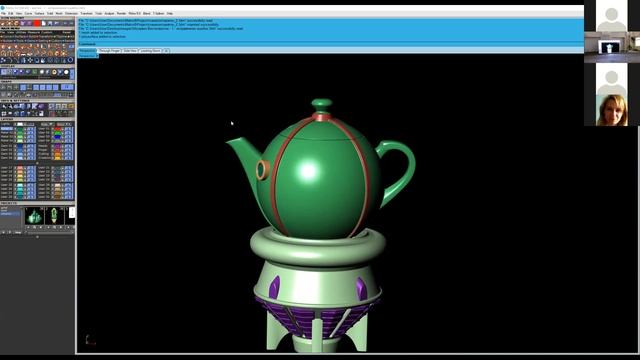This screenshot has height=360, width=640.
Task: Open the Utilities menu in the Matrix panel
Action: (21, 32)
